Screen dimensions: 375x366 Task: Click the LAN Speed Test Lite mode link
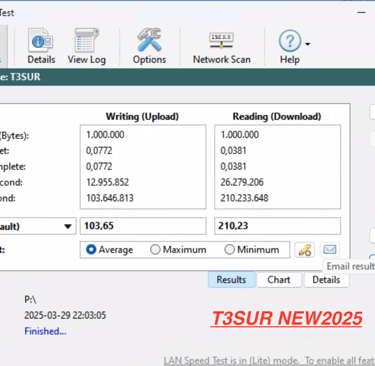269,361
